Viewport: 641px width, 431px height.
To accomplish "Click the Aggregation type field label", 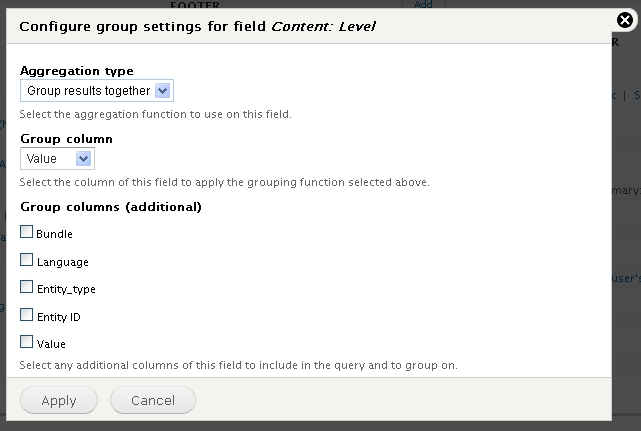I will point(77,71).
